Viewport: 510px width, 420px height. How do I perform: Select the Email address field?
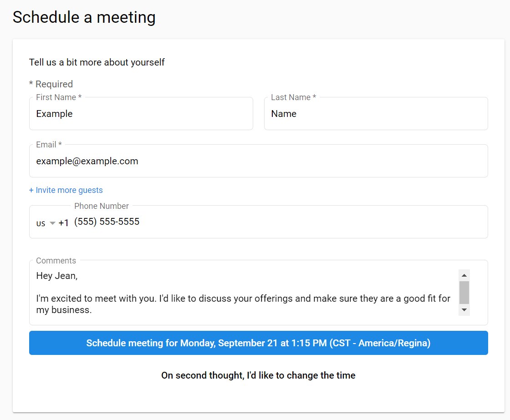[258, 161]
